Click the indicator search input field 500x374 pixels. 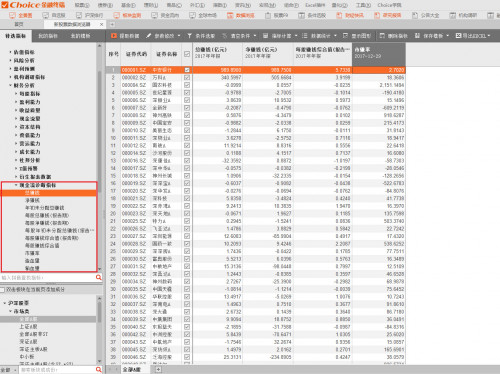[48, 277]
